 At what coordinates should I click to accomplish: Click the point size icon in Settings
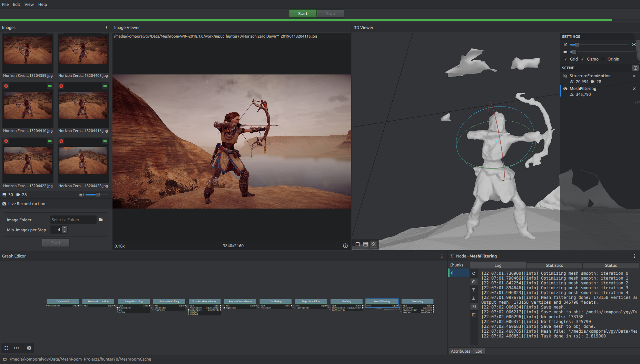tap(565, 45)
